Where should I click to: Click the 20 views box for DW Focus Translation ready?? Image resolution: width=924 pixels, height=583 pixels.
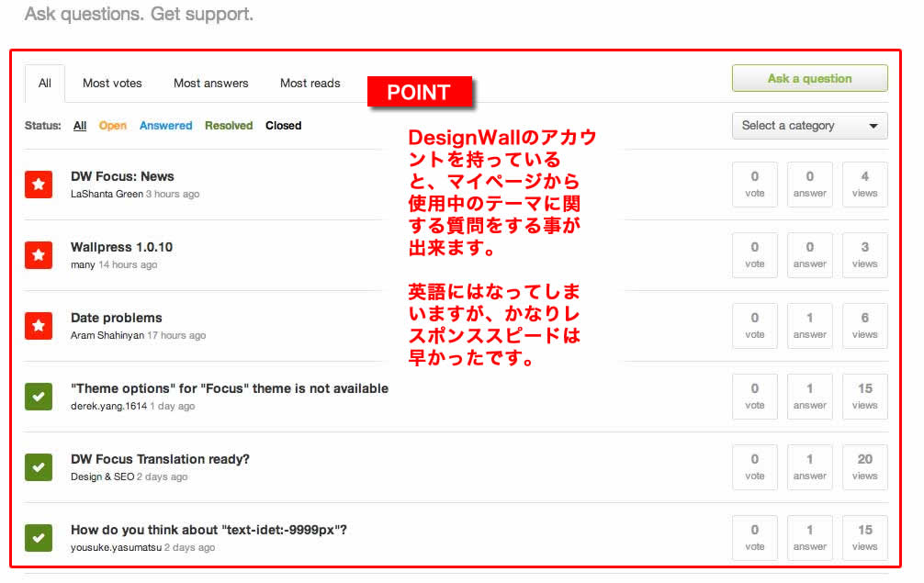tap(865, 467)
